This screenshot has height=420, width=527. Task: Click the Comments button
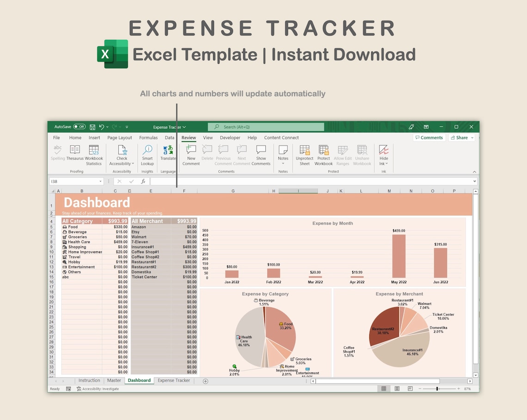[429, 137]
